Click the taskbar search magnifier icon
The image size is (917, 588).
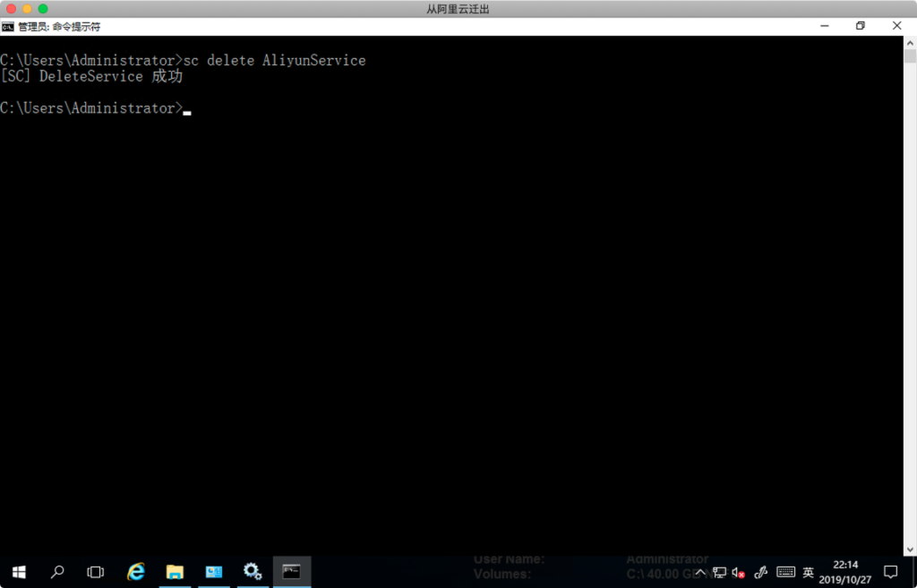pyautogui.click(x=57, y=572)
